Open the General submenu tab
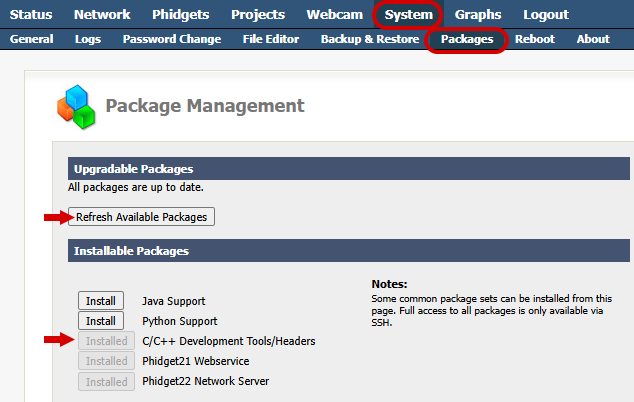This screenshot has height=402, width=634. [32, 39]
